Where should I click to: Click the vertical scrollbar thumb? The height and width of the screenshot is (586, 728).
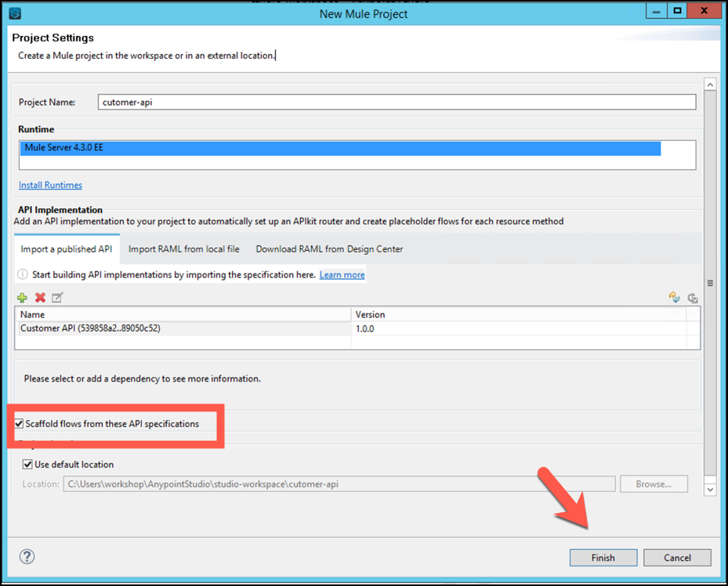(710, 283)
